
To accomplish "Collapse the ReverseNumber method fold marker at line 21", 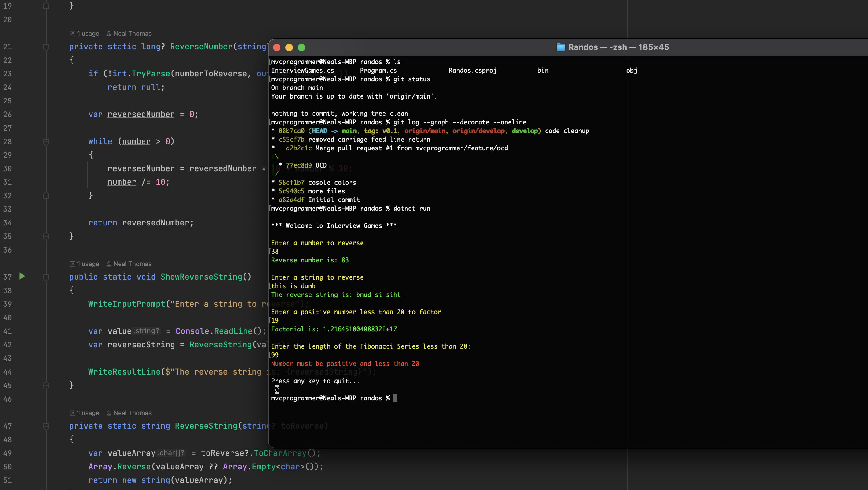I will tap(47, 47).
